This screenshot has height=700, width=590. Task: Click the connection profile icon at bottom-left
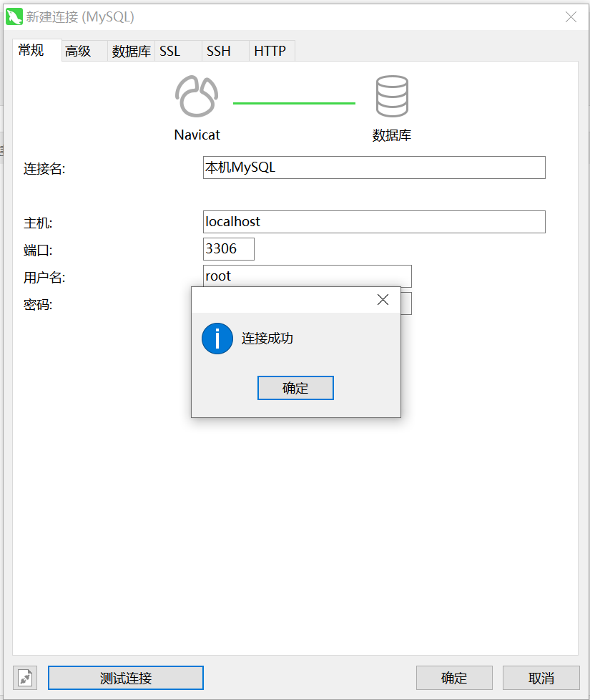tap(24, 677)
